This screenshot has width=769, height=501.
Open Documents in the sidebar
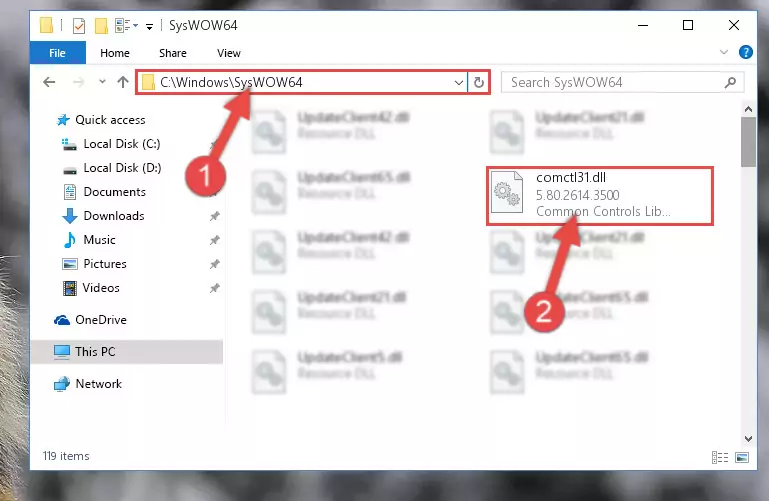(x=105, y=192)
